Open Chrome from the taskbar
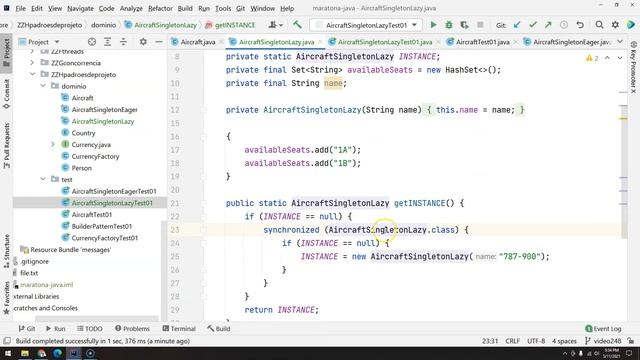Image resolution: width=640 pixels, height=360 pixels. coord(41,353)
